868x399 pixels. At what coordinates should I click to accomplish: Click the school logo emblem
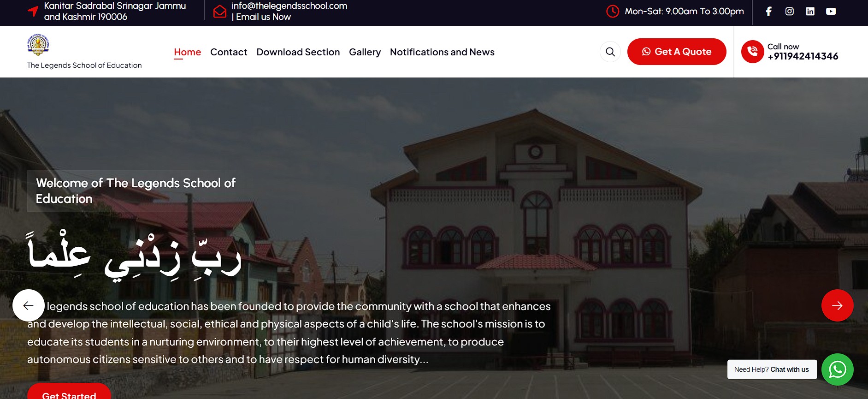tap(38, 45)
